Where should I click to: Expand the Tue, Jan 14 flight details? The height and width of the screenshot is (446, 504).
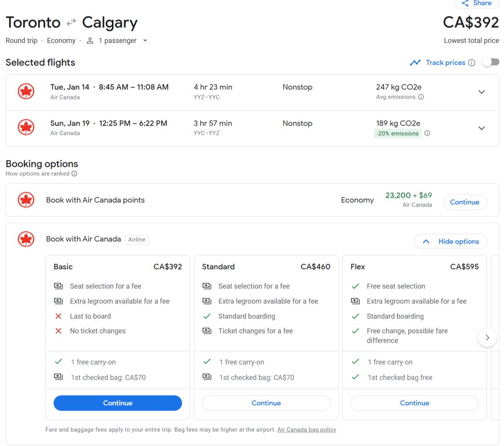(x=481, y=92)
